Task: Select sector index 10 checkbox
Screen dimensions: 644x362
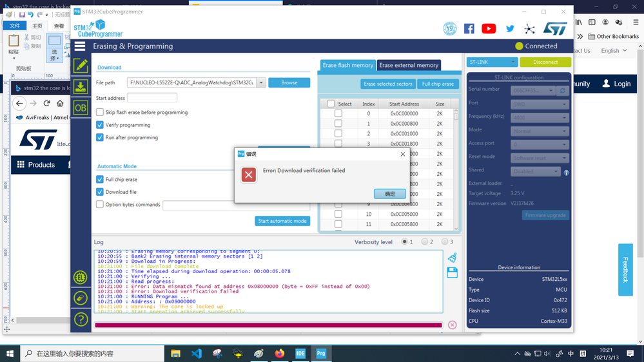Action: point(338,214)
